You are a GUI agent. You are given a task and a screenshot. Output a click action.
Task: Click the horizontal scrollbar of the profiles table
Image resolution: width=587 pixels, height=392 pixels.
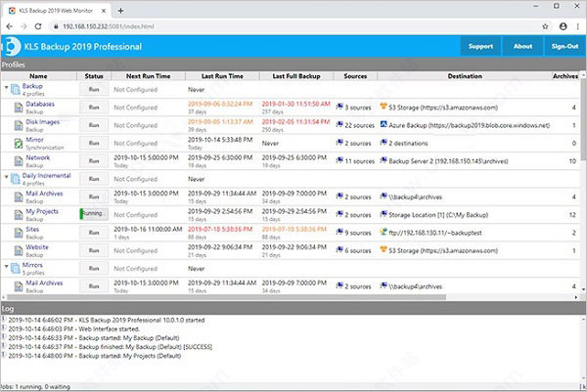pos(227,297)
